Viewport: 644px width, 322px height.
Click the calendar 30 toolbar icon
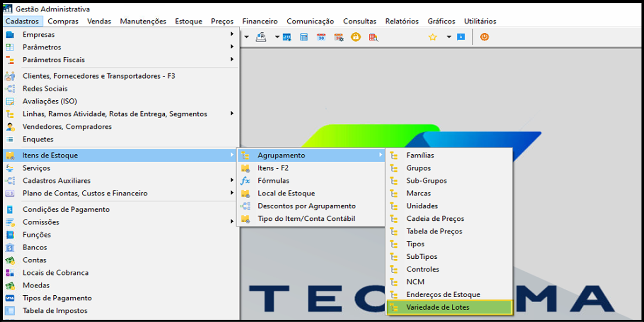point(321,37)
